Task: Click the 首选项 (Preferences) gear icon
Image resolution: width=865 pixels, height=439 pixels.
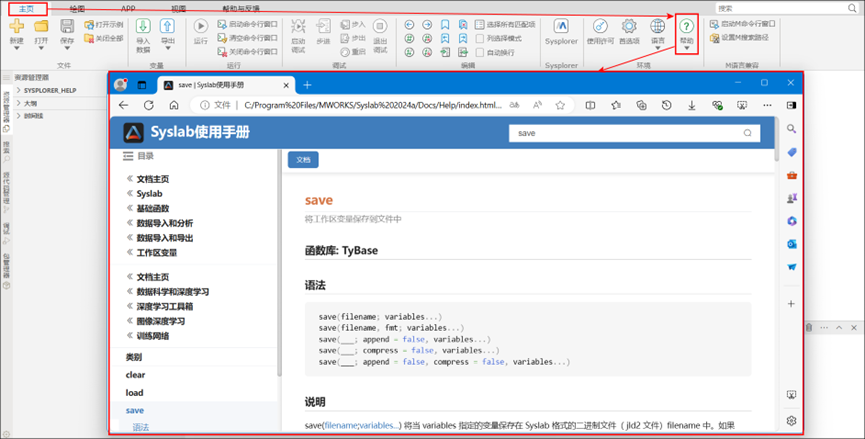Action: pyautogui.click(x=629, y=25)
